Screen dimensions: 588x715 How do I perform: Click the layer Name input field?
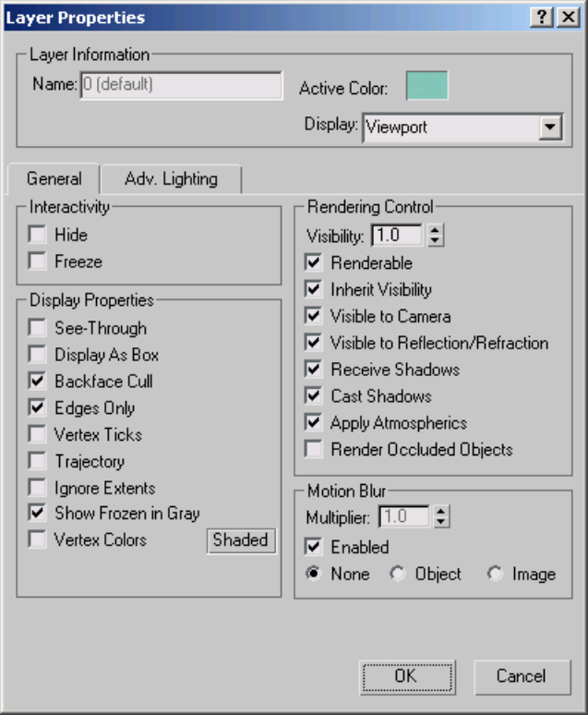(181, 85)
